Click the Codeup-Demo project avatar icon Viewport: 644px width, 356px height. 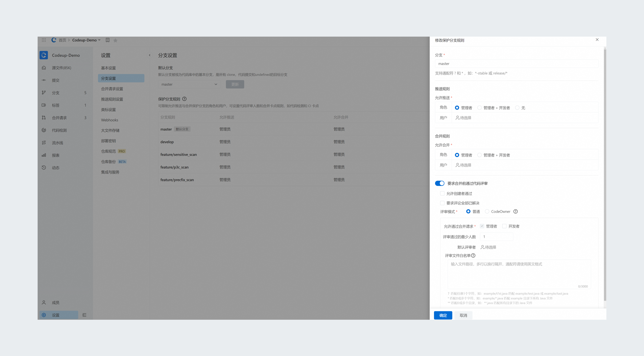[x=44, y=55]
